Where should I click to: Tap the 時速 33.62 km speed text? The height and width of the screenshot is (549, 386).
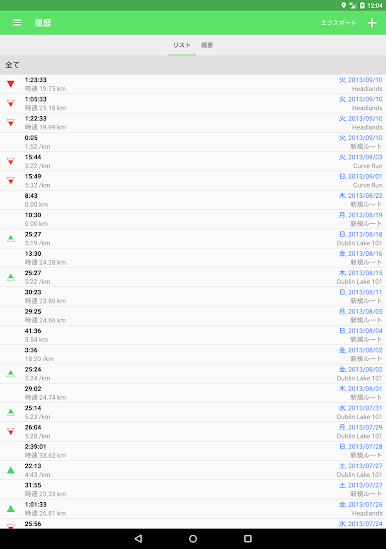tap(45, 456)
